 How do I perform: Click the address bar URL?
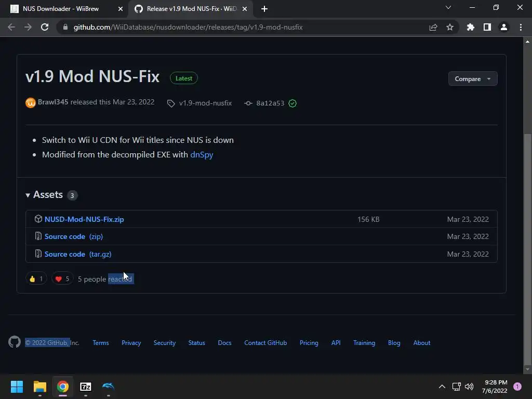coord(188,27)
